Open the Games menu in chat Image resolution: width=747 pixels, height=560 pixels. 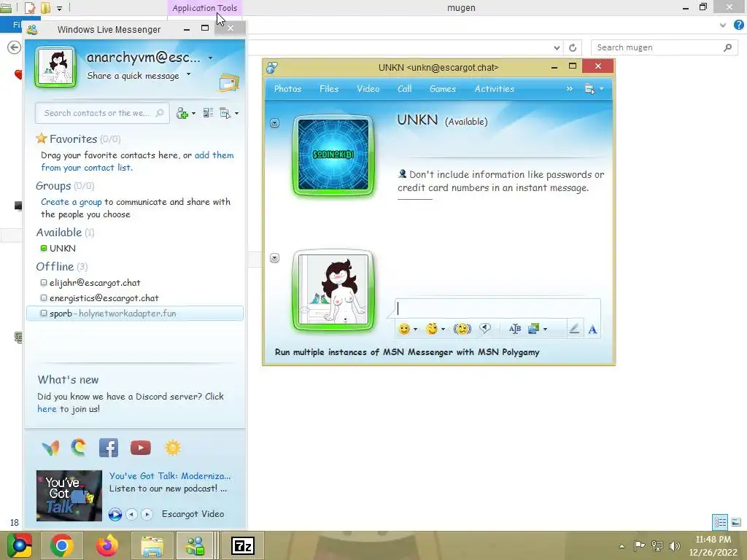pyautogui.click(x=443, y=89)
